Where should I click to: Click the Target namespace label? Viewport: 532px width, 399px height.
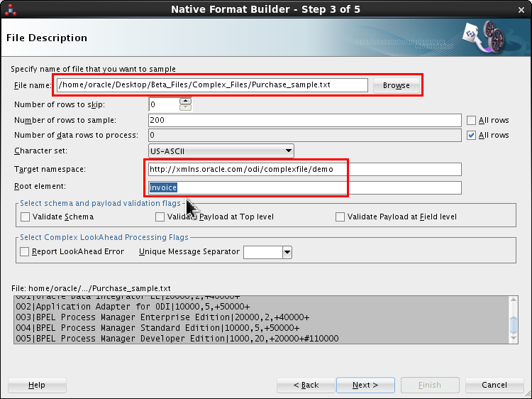(x=50, y=169)
